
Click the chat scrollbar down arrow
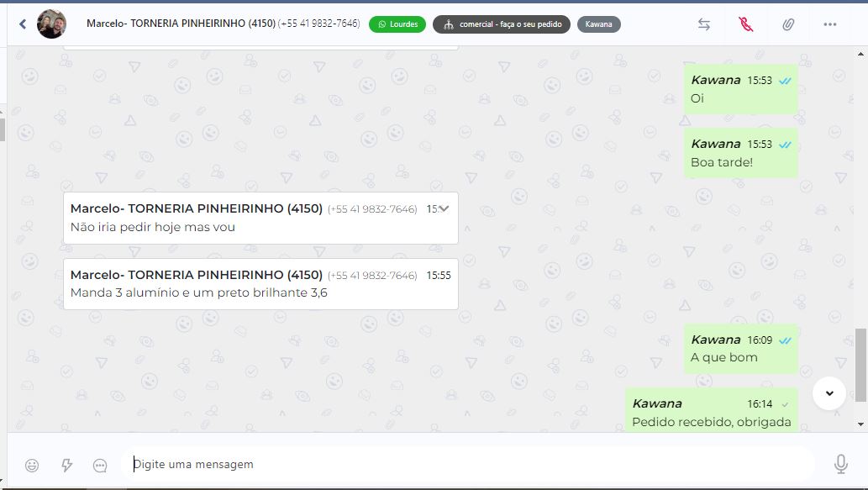tap(860, 424)
